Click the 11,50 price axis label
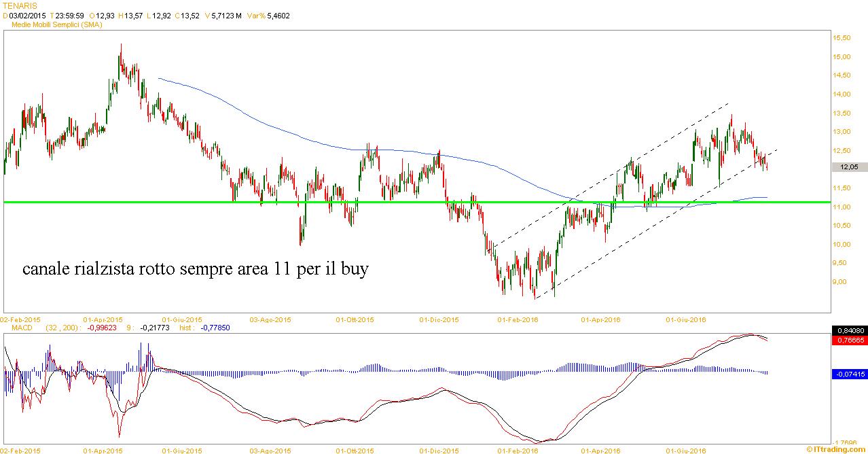Screen dimensions: 868x454 (842, 188)
